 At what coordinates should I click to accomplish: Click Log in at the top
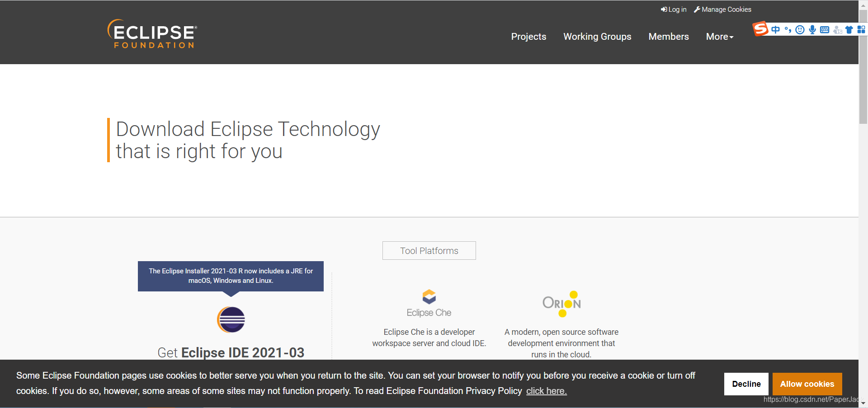pyautogui.click(x=674, y=9)
